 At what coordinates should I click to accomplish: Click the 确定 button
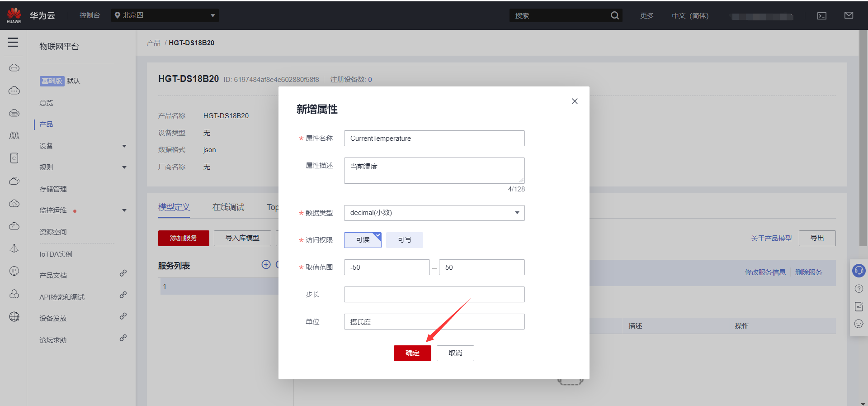click(412, 353)
